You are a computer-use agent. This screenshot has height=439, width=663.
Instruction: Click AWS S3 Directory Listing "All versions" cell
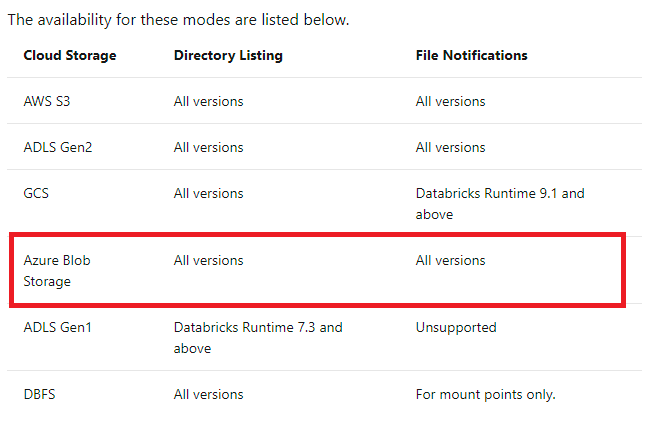208,101
